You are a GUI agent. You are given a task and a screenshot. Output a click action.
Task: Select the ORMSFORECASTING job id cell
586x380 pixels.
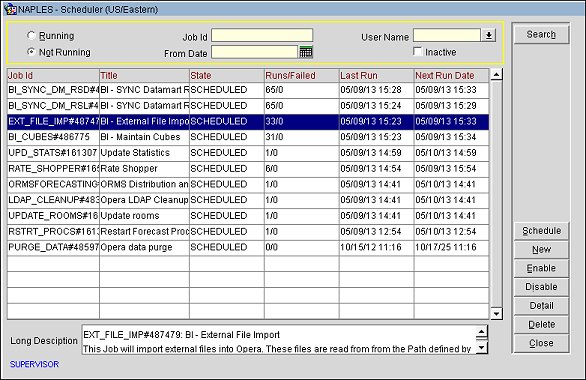(x=53, y=184)
